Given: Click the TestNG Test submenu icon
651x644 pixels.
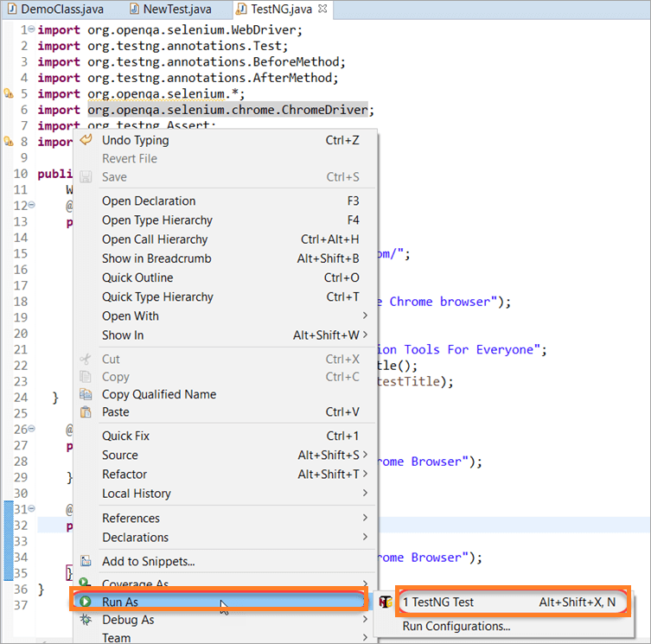Looking at the screenshot, I should (386, 602).
